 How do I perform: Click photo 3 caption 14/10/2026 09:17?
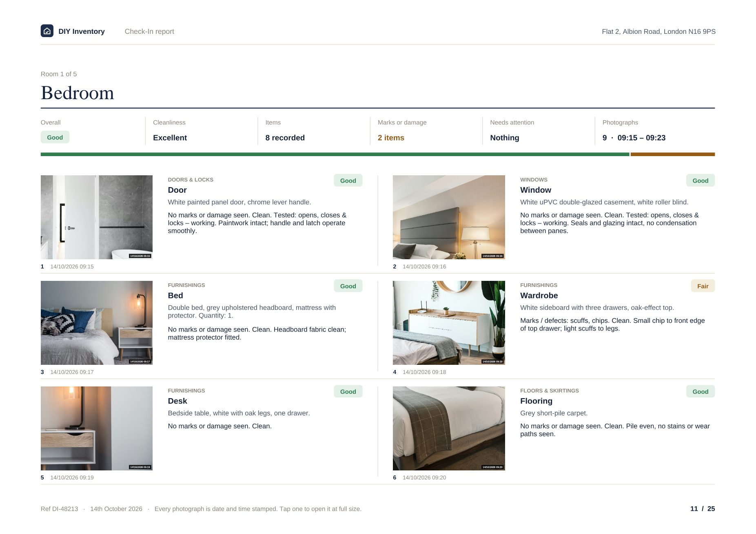[x=72, y=372]
